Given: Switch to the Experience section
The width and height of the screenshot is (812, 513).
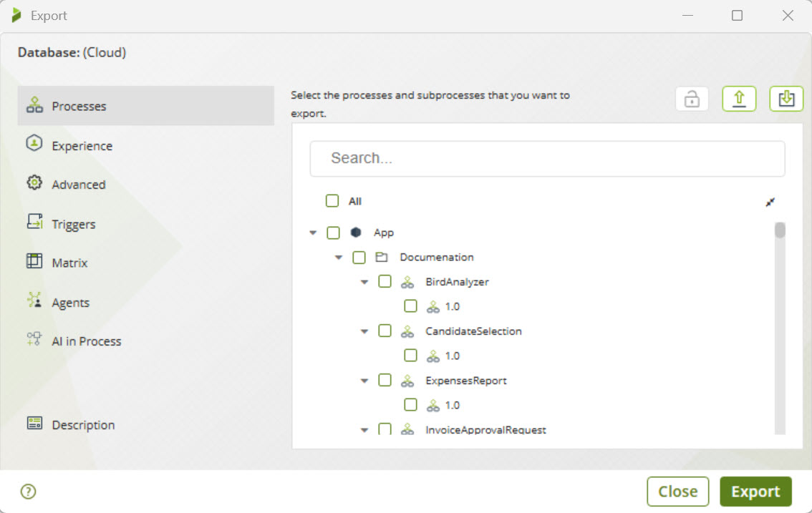Looking at the screenshot, I should click(x=82, y=146).
